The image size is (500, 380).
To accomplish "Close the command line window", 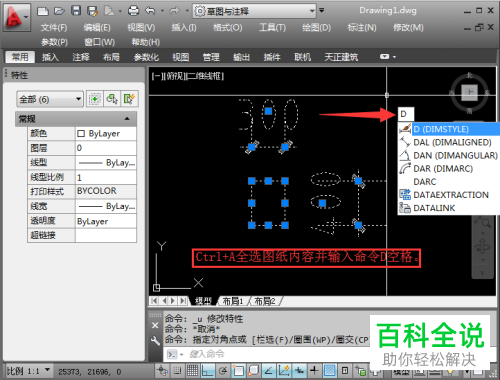I will coord(155,325).
